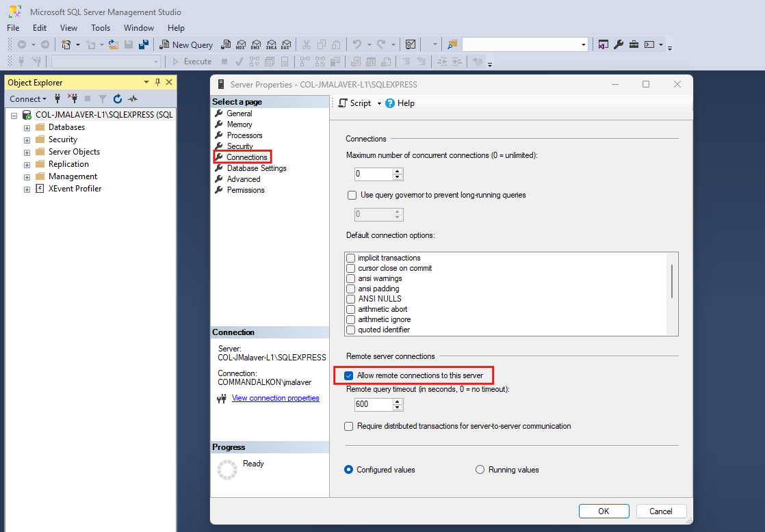Open the Script dropdown arrow
Screen dimensions: 765x532
379,103
